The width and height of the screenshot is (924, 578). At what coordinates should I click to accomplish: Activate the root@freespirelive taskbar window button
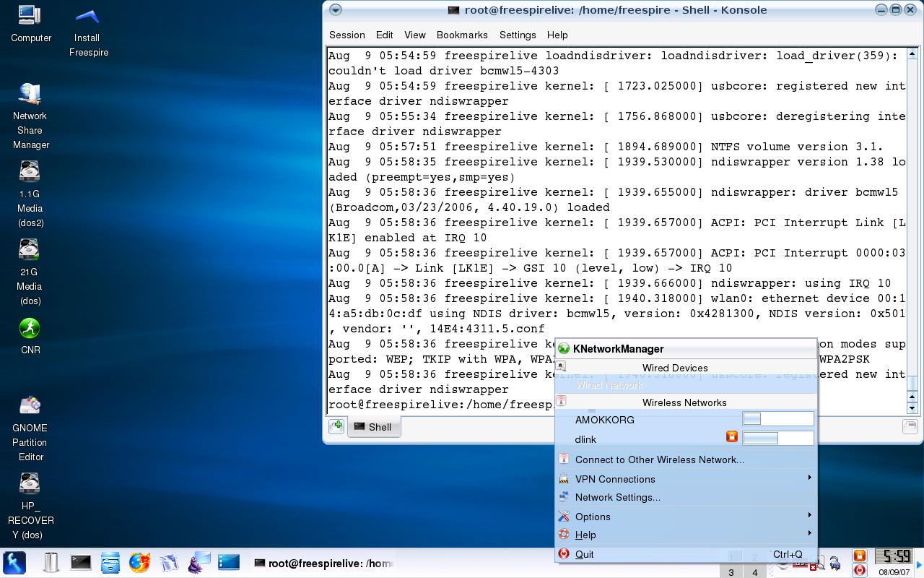point(323,563)
